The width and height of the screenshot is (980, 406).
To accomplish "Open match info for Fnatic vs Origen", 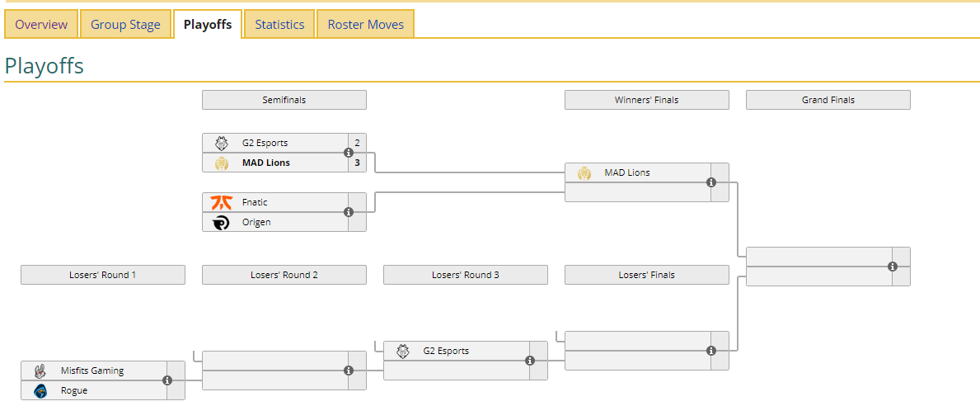I will pyautogui.click(x=349, y=212).
